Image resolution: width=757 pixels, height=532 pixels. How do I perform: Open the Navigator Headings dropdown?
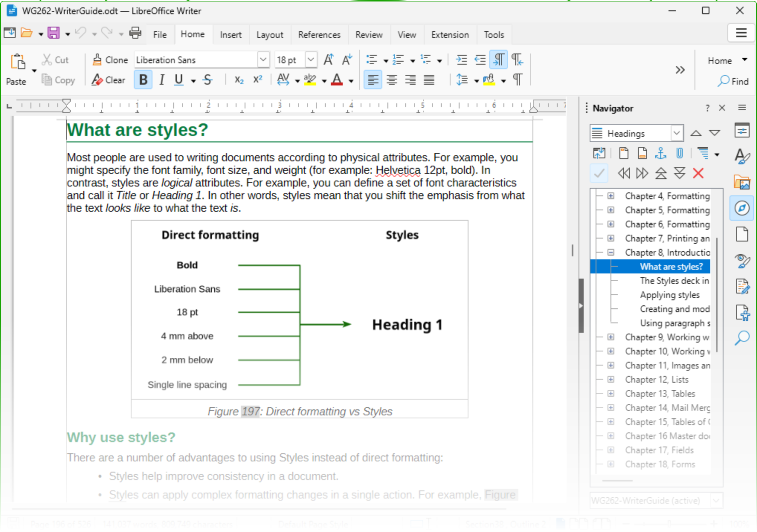coord(677,133)
